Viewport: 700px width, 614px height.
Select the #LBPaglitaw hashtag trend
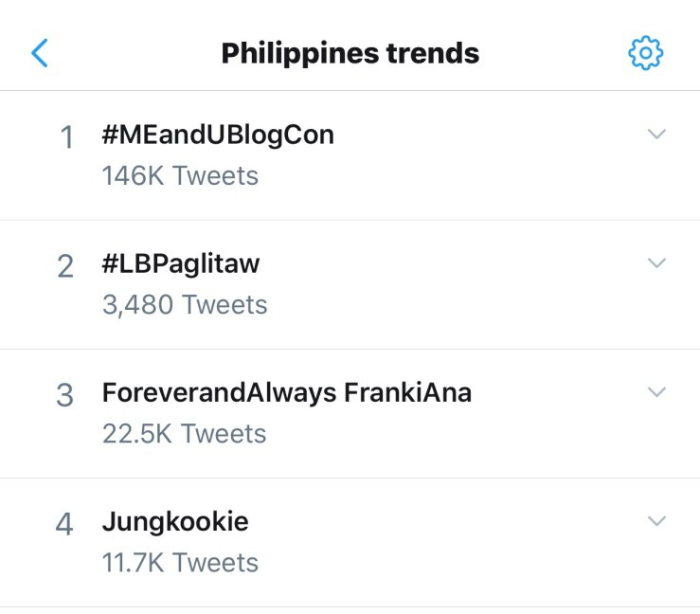click(180, 263)
